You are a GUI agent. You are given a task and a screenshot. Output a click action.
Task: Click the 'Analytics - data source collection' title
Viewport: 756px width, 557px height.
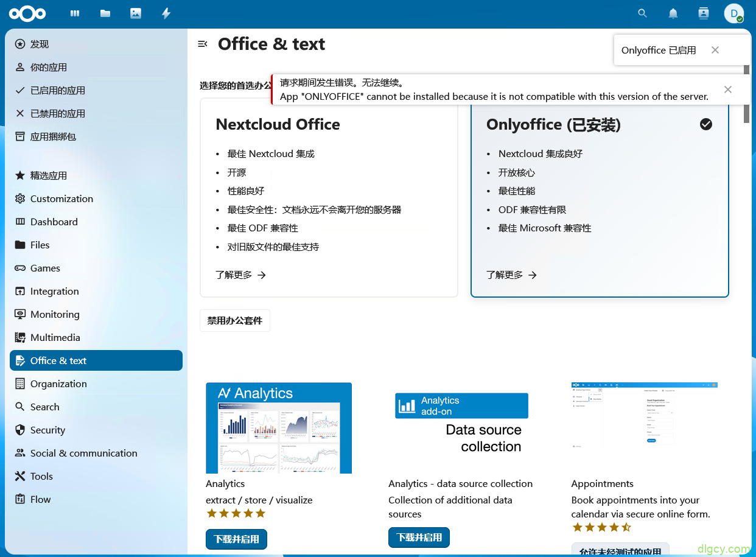coord(460,483)
